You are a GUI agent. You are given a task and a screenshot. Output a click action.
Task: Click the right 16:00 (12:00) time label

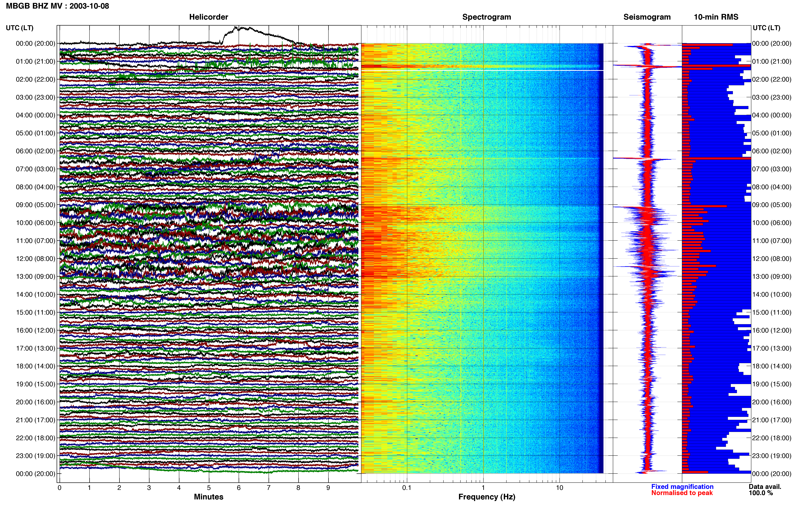[772, 330]
